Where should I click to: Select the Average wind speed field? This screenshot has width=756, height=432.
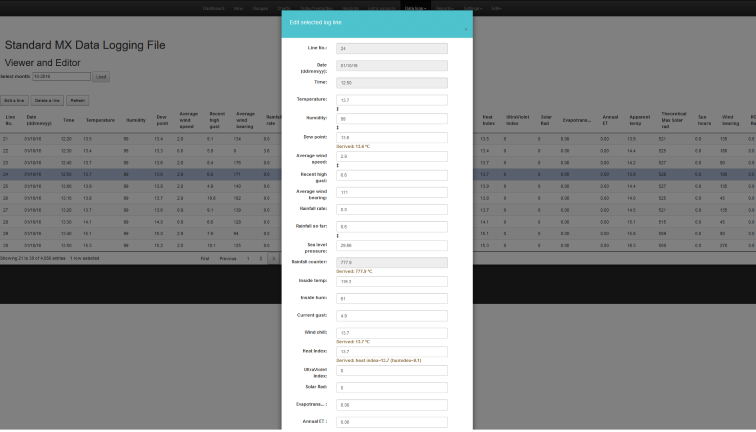[x=392, y=156]
